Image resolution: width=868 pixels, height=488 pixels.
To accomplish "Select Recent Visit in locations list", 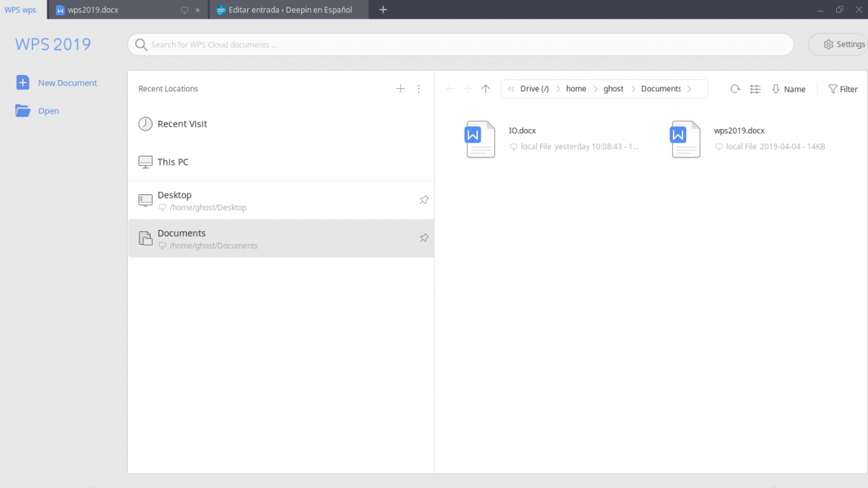I will click(x=280, y=123).
